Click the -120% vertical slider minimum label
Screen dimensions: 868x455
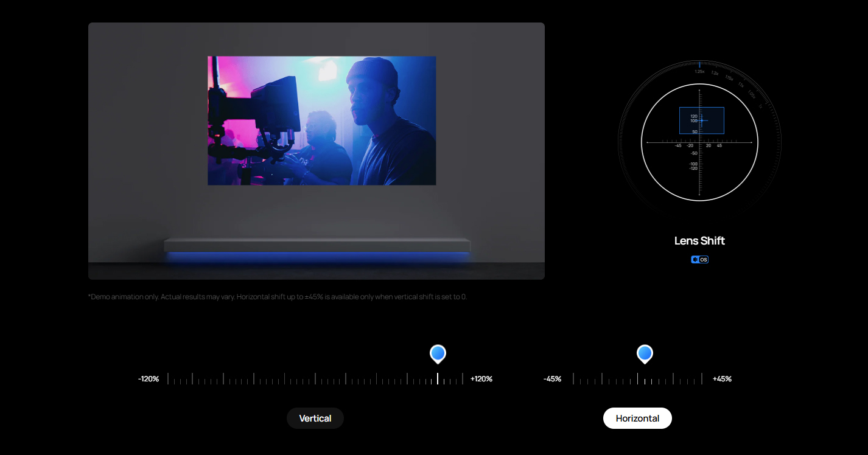point(149,379)
